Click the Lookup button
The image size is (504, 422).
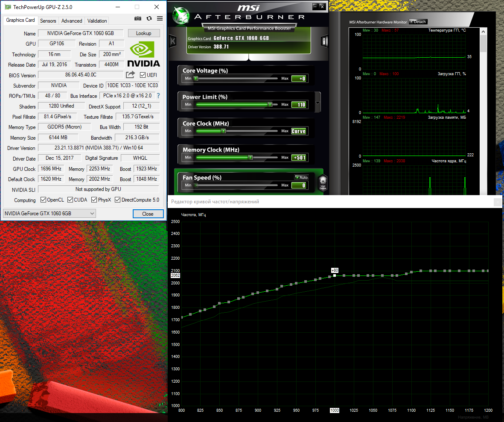pyautogui.click(x=144, y=33)
